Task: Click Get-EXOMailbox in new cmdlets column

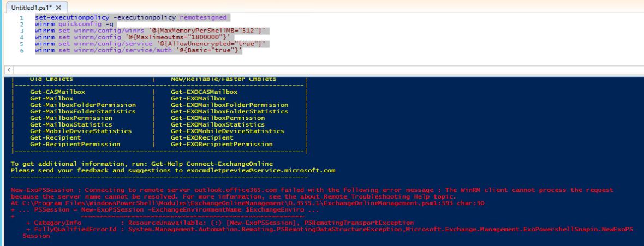Action: point(198,99)
